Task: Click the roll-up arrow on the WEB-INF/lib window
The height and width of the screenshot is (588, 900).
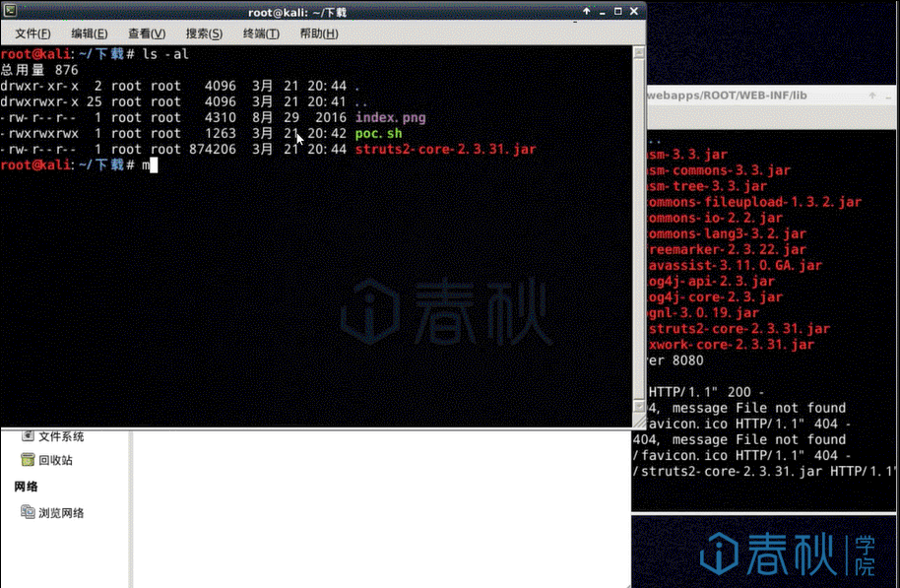Action: point(870,96)
